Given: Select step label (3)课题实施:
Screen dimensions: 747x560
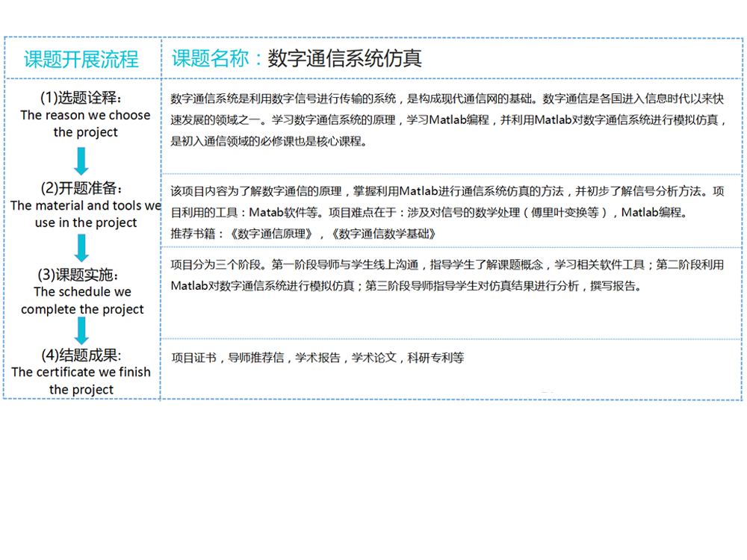Looking at the screenshot, I should (78, 274).
